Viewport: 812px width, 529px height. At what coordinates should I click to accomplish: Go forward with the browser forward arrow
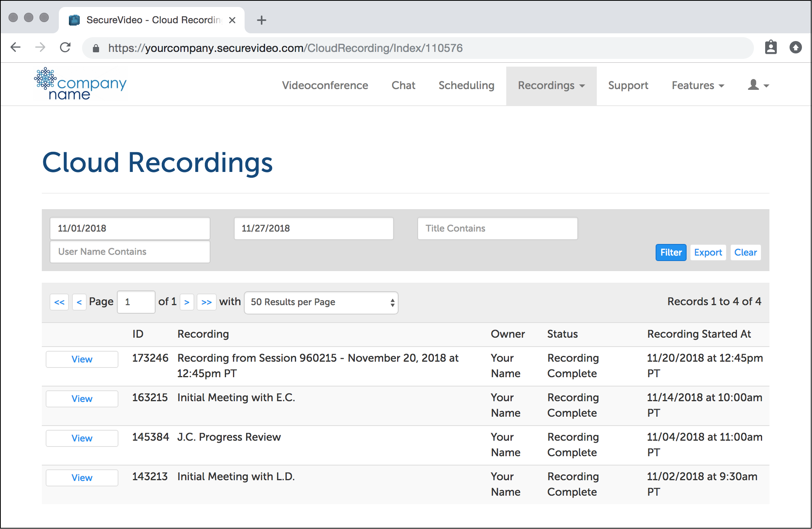(x=40, y=47)
